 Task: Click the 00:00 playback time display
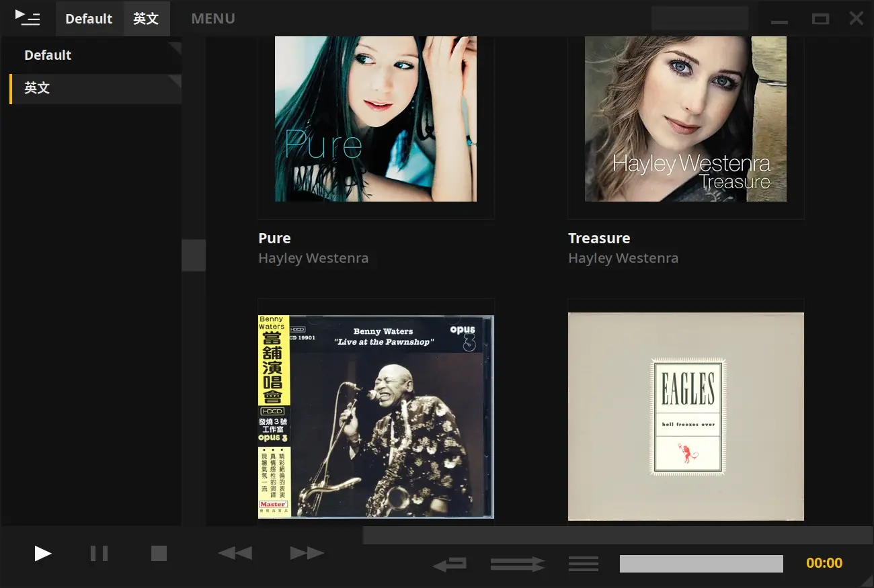point(824,563)
